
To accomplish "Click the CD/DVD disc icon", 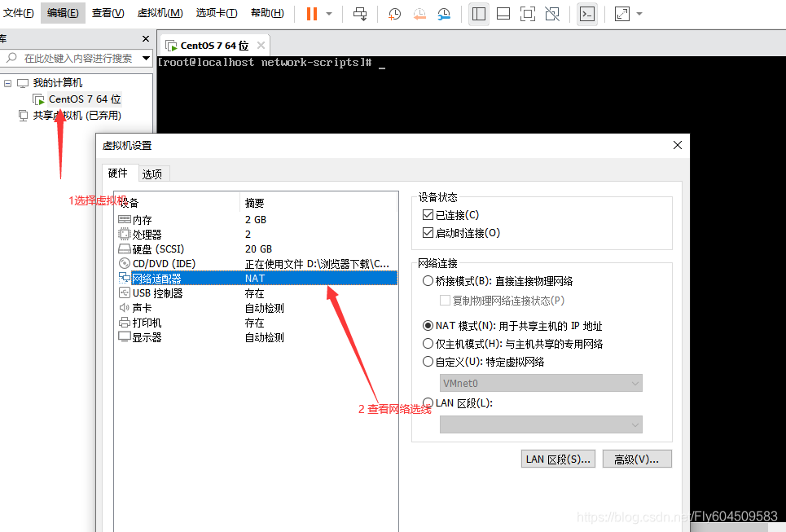I will (125, 263).
